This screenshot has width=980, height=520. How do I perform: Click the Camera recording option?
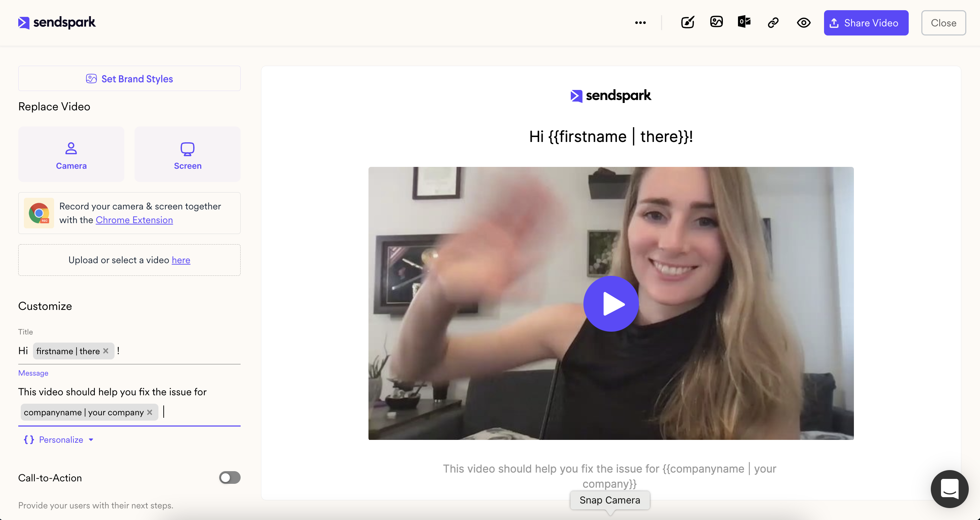(71, 154)
